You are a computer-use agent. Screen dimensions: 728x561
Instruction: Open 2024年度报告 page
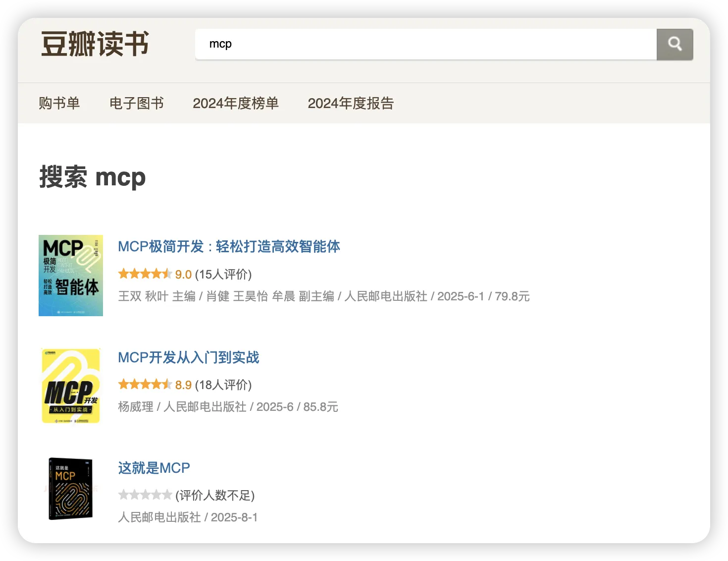[x=351, y=103]
